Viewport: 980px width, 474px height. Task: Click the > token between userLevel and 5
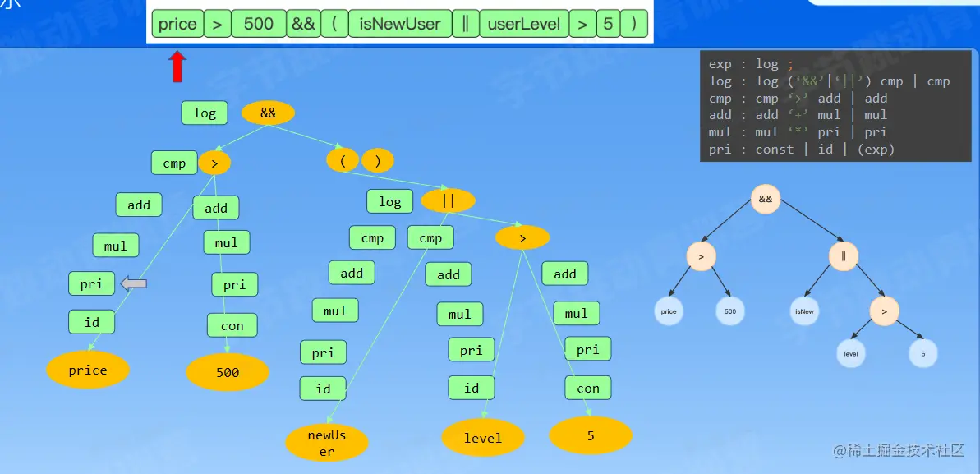pyautogui.click(x=582, y=25)
